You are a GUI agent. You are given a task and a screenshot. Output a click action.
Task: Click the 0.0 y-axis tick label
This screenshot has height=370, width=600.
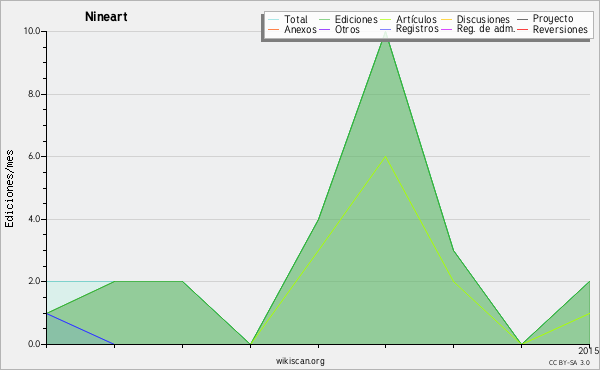pyautogui.click(x=34, y=344)
